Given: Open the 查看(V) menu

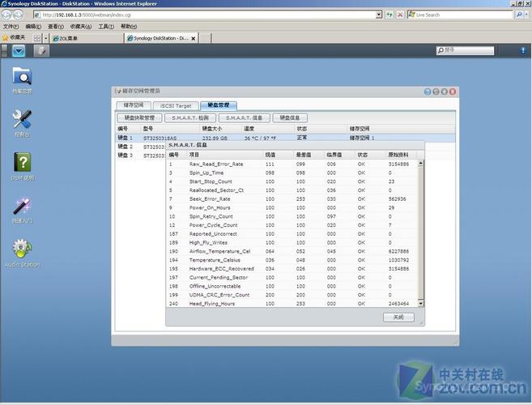Looking at the screenshot, I should click(x=56, y=26).
